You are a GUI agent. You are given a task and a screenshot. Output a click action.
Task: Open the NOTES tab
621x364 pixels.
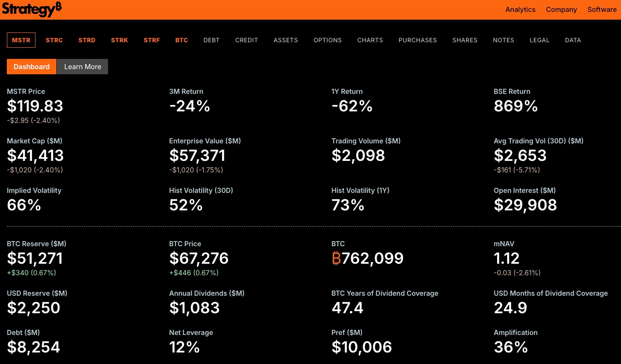pos(504,40)
